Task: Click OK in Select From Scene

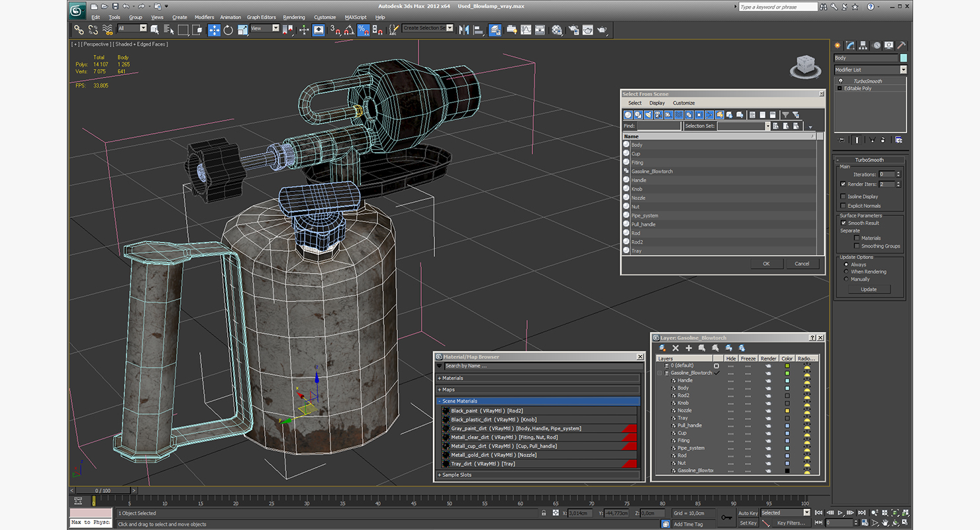Action: 766,264
